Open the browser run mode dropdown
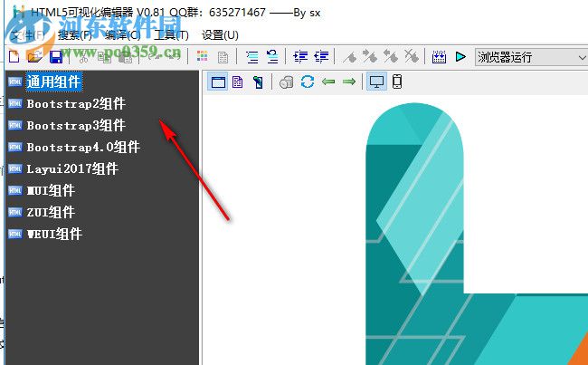 tap(531, 57)
